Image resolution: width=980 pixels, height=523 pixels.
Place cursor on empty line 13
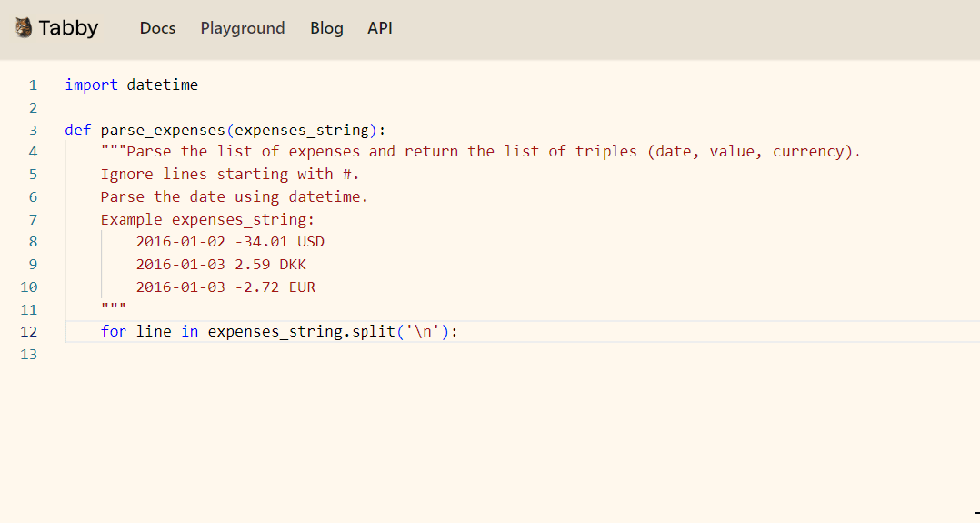[273, 354]
